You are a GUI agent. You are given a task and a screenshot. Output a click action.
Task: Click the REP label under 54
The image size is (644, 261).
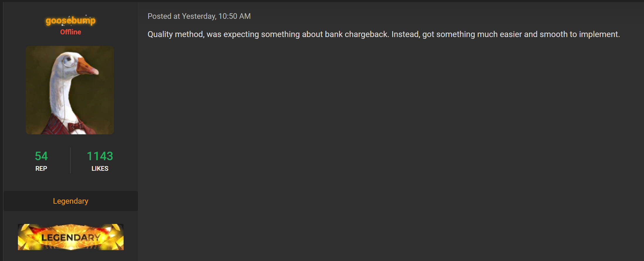point(41,168)
